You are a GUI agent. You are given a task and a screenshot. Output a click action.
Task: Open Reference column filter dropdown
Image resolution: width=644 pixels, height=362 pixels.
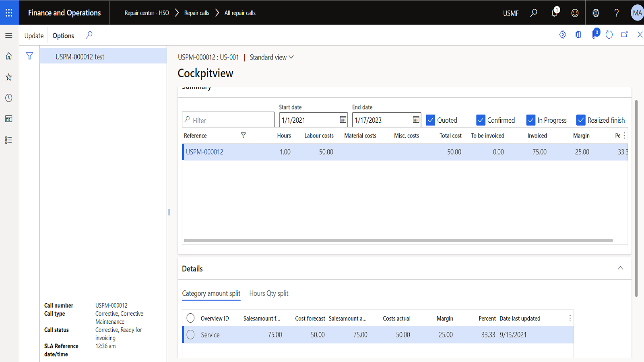pyautogui.click(x=243, y=136)
